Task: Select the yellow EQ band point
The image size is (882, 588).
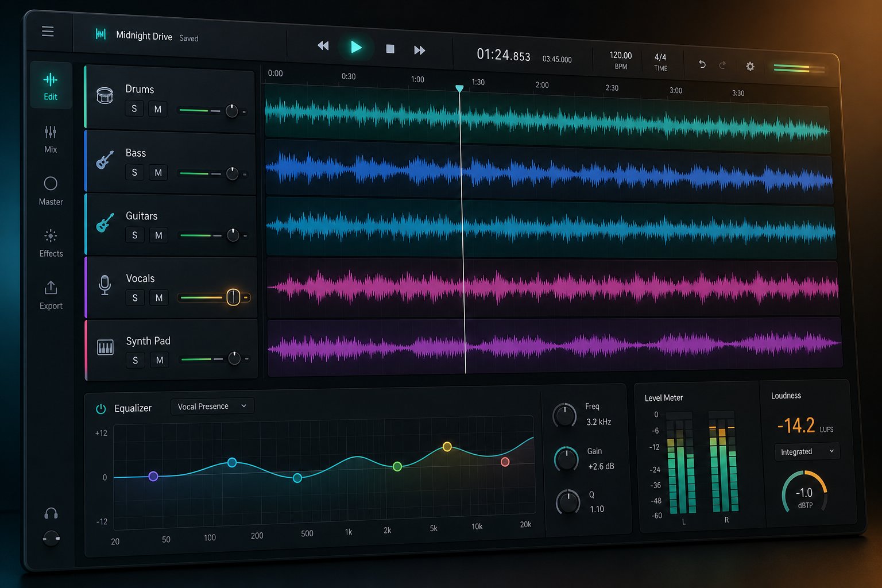Action: tap(447, 447)
